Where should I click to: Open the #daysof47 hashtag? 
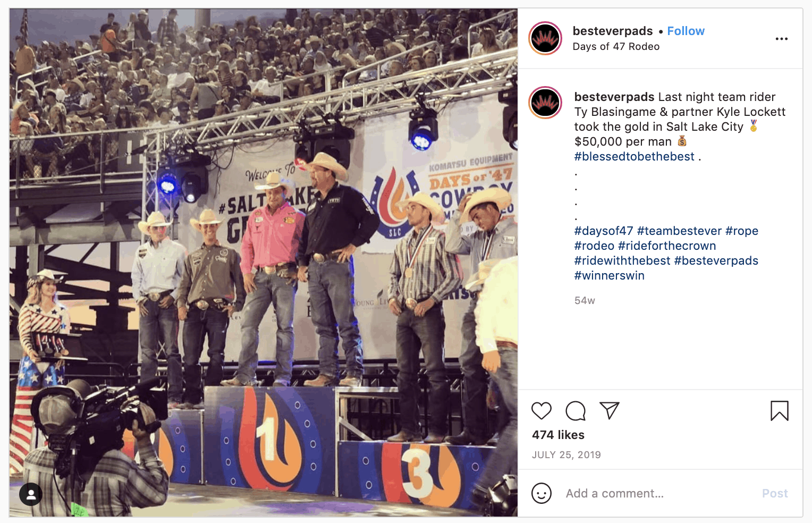(604, 231)
